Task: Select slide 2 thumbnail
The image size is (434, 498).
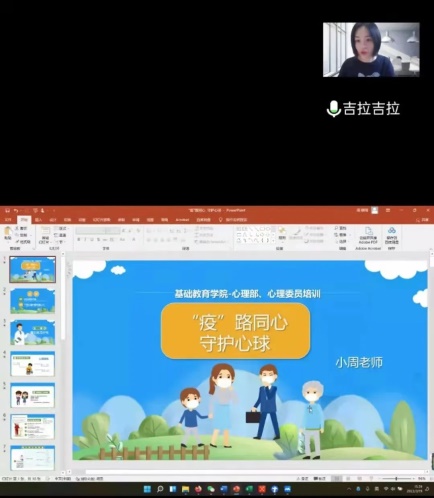Action: [32, 301]
